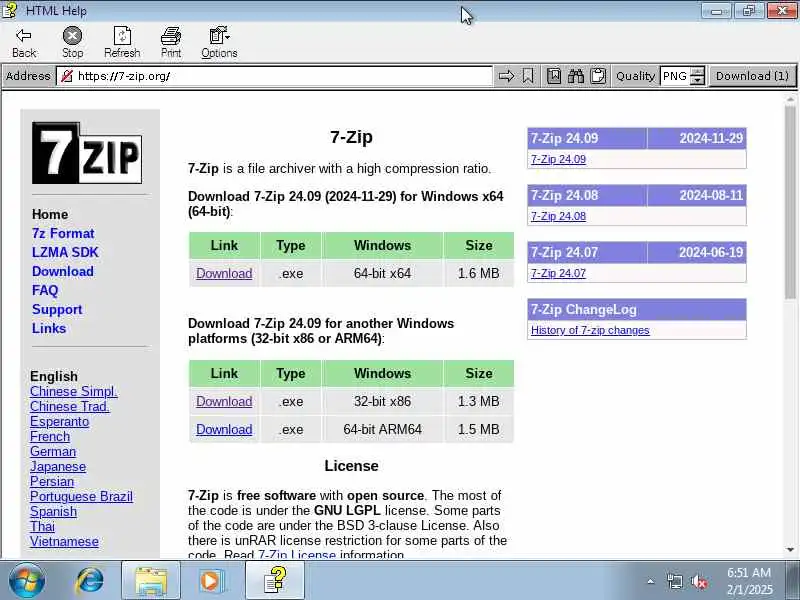Open the 7z Format navigation link
The image size is (800, 600).
[x=63, y=233]
